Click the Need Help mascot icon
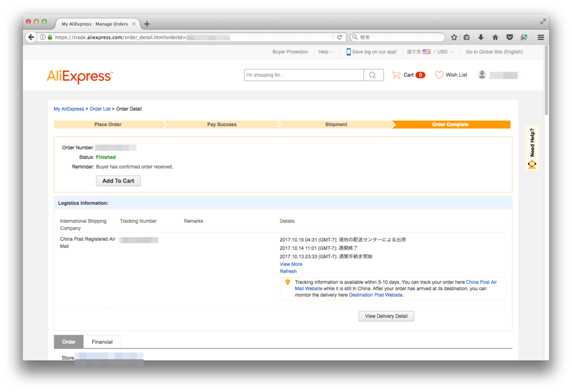 point(532,165)
